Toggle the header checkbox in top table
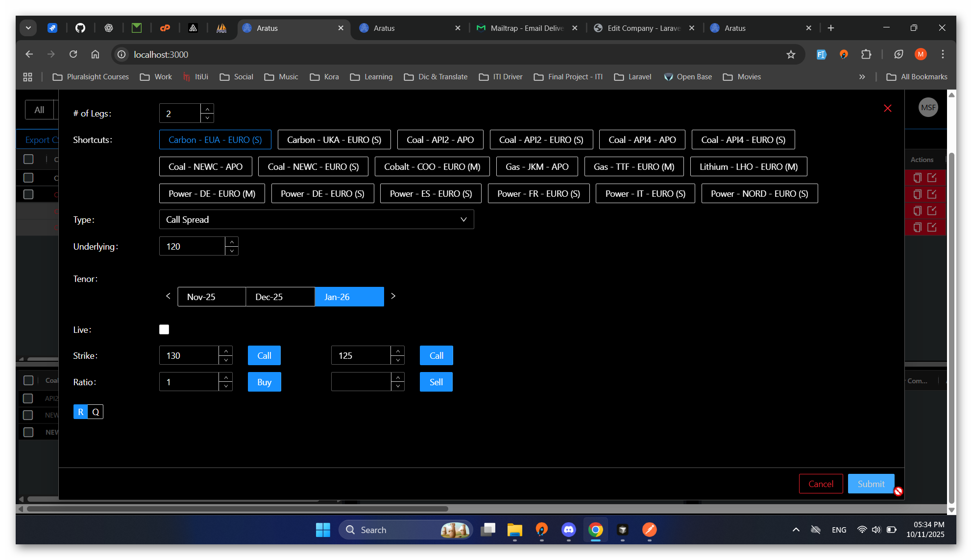Viewport: 972px width, 560px height. click(28, 159)
